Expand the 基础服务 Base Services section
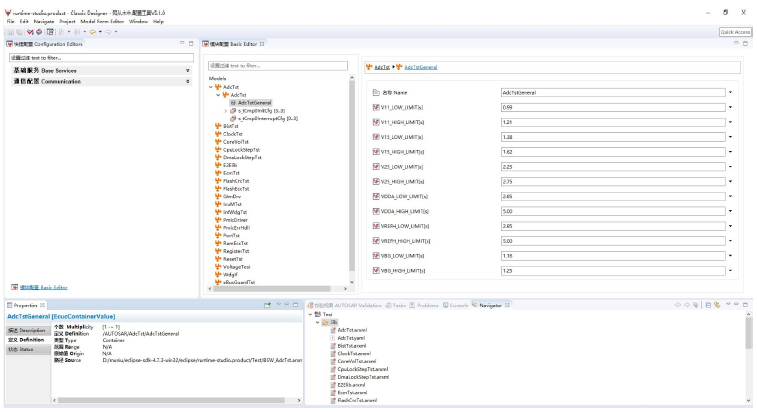Screen dimensions: 757x412 pos(188,71)
